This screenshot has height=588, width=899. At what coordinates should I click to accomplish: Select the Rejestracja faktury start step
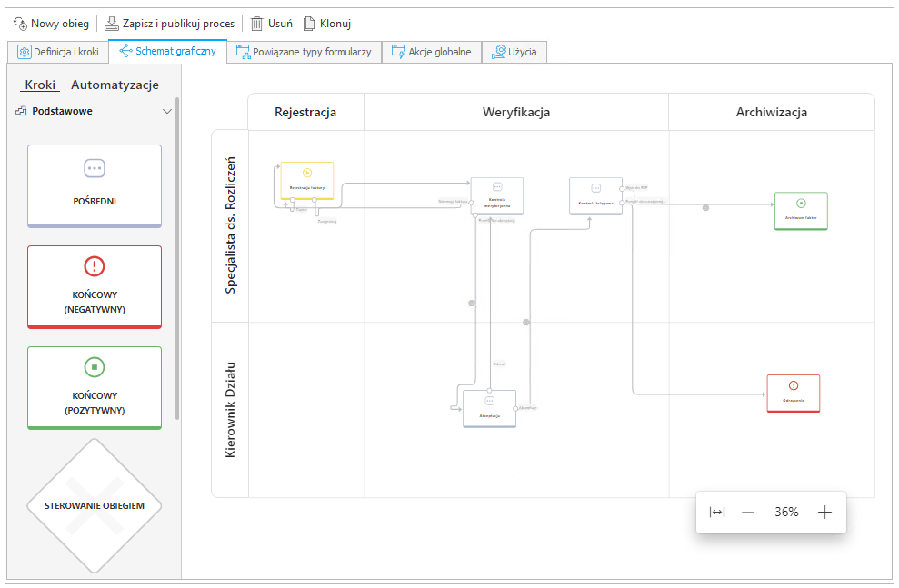(x=306, y=179)
